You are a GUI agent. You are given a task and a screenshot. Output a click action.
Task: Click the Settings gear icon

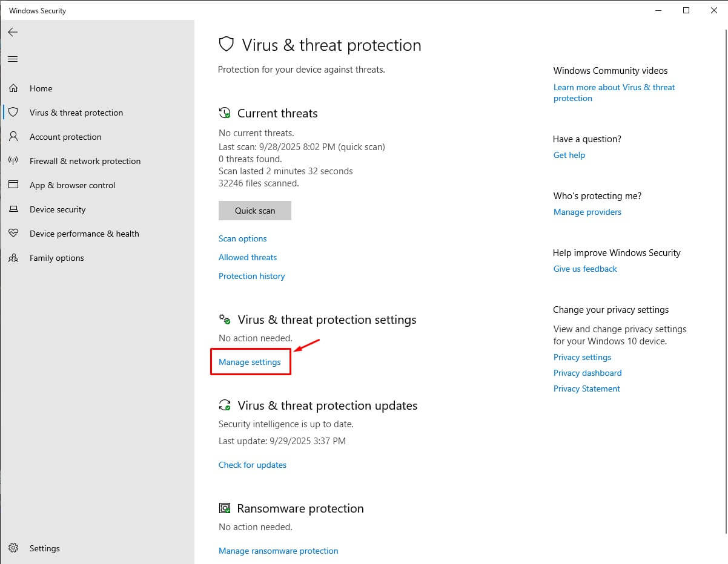point(13,548)
